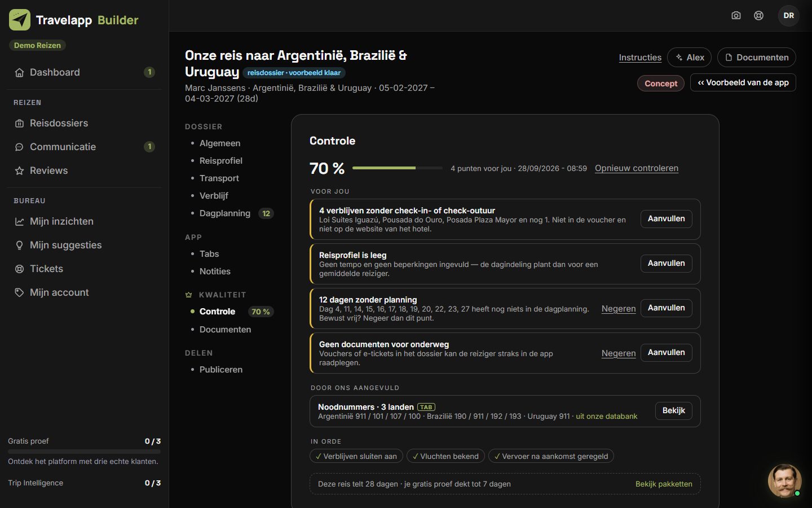Viewport: 812px width, 508px height.
Task: Click Negeren for Geen documenten voor onderweg
Action: (619, 353)
